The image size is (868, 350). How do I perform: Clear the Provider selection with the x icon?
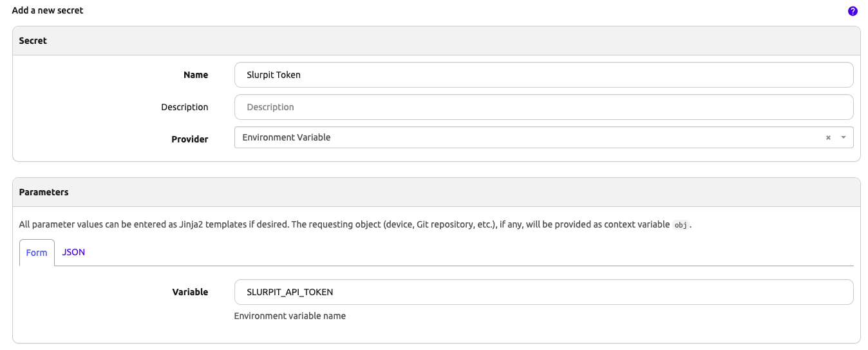[x=828, y=138]
